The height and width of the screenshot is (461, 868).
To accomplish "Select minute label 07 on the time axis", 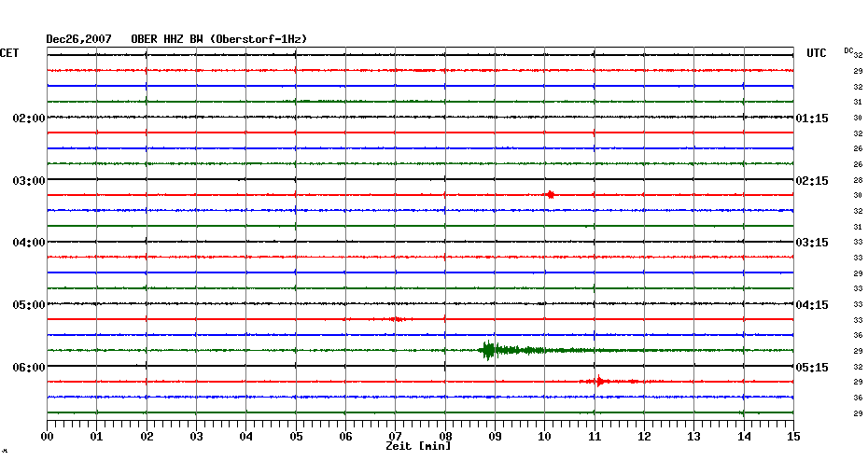I will point(395,437).
